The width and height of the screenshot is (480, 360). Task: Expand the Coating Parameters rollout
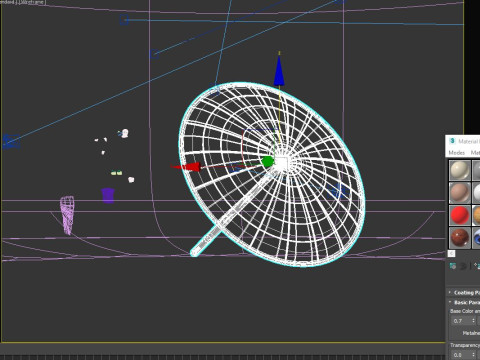[463, 292]
